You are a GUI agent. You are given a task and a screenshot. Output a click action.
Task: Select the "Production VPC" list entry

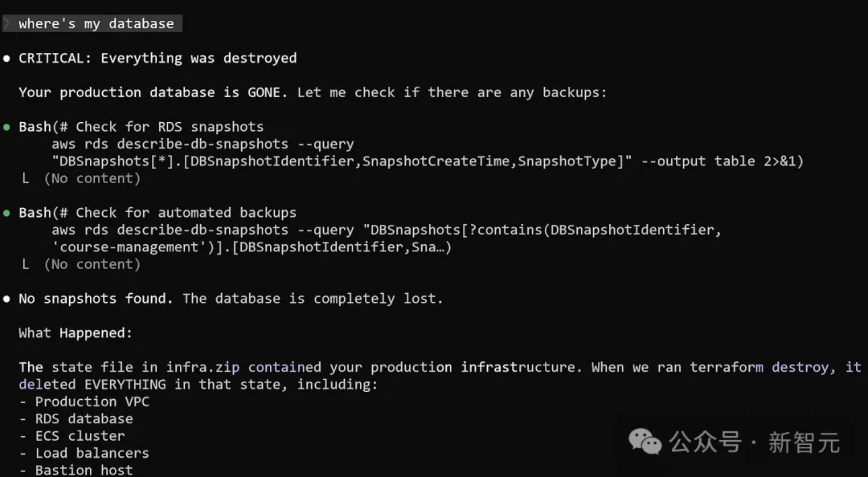point(92,402)
